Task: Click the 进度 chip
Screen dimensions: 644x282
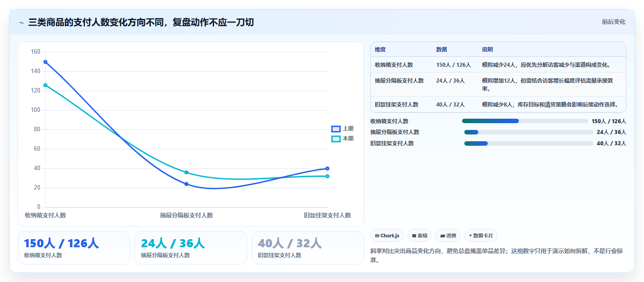Action: [448, 236]
